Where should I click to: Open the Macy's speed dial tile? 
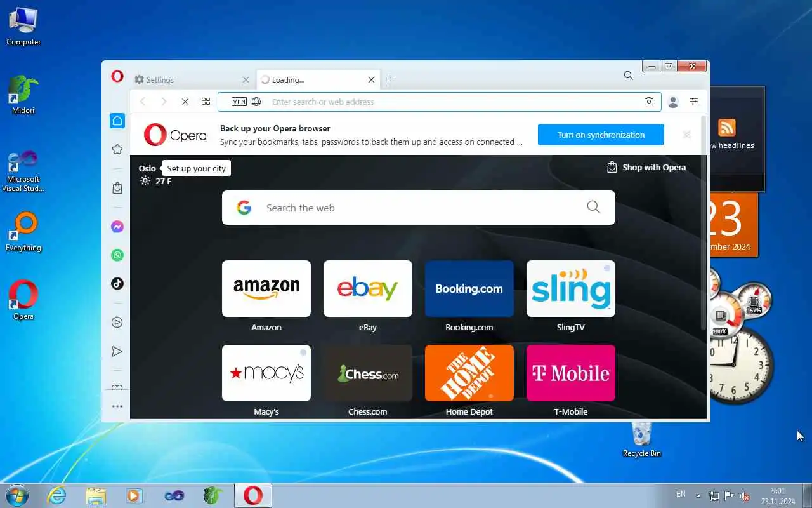(266, 373)
